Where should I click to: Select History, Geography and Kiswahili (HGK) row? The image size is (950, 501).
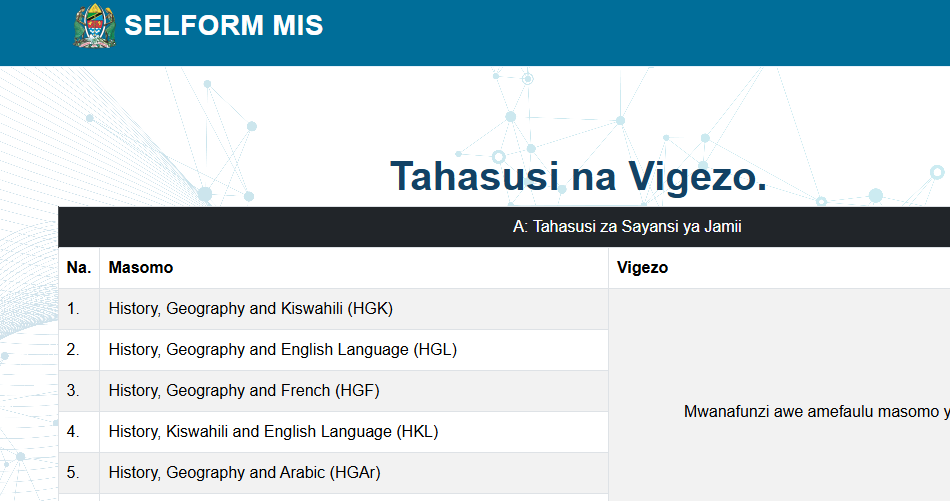coord(251,309)
